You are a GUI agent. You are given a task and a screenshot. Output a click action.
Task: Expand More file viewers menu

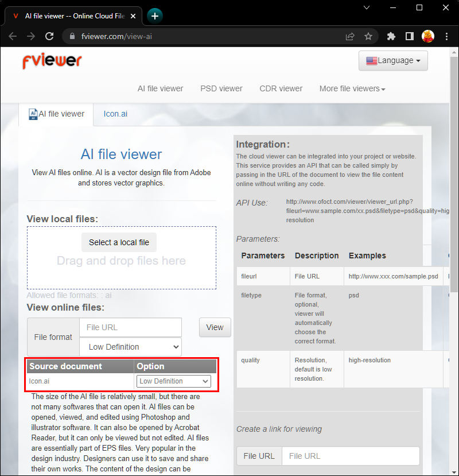point(352,88)
